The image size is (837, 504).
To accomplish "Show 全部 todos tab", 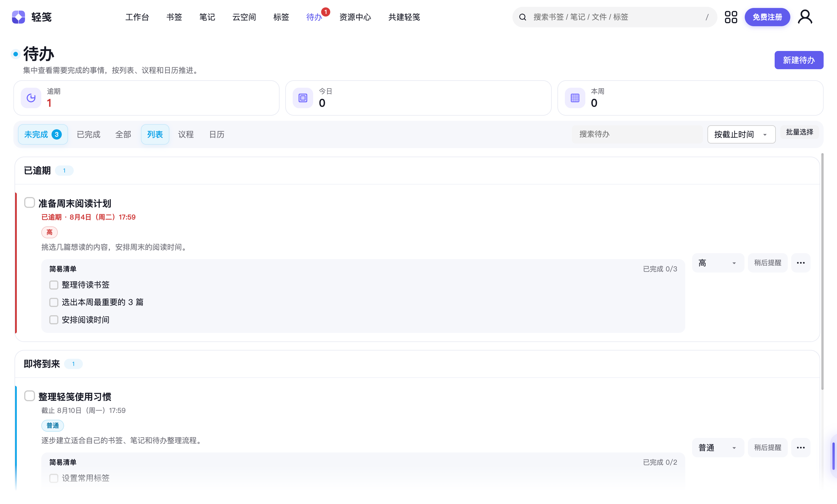I will point(123,134).
